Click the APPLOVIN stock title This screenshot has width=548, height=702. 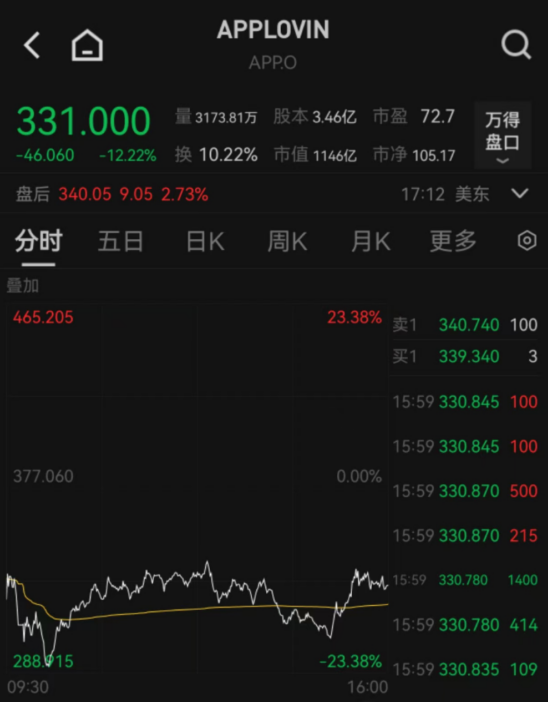point(273,30)
